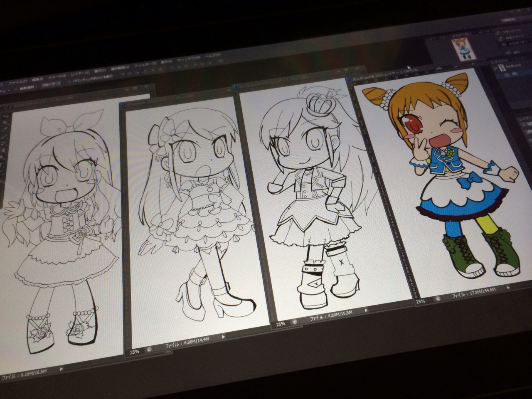
Task: Open the フィルター menu
Action: (145, 64)
